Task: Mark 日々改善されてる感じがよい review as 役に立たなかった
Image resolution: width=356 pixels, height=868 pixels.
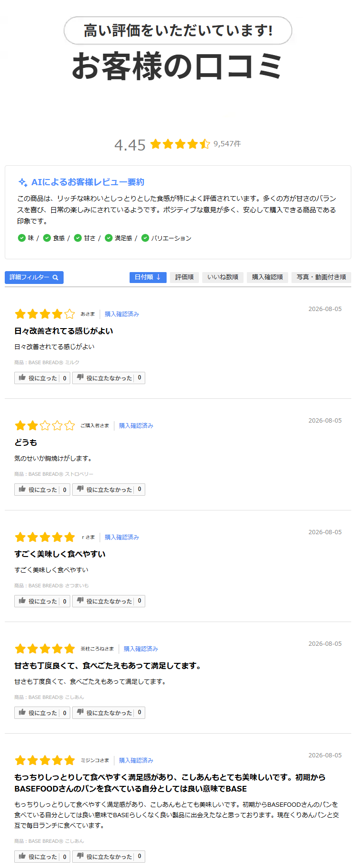Action: 109,378
